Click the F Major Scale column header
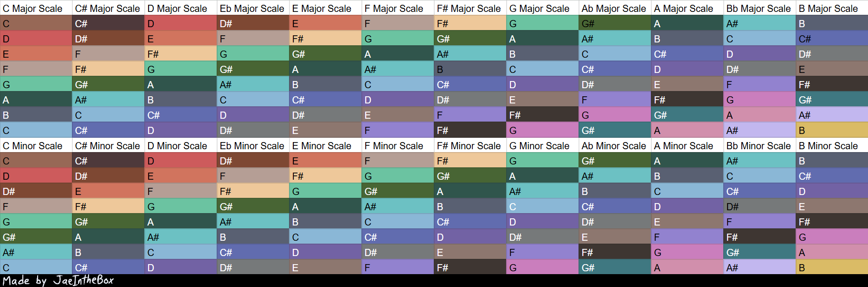The image size is (868, 287). click(x=398, y=8)
